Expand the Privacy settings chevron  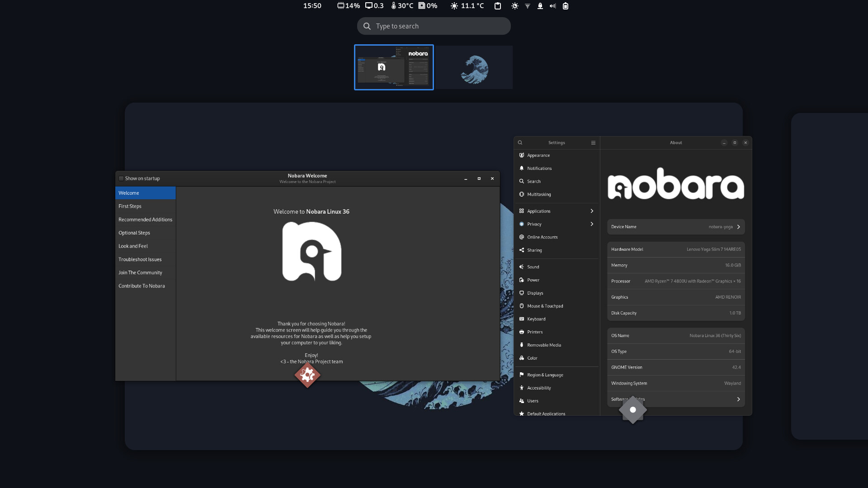coord(592,224)
